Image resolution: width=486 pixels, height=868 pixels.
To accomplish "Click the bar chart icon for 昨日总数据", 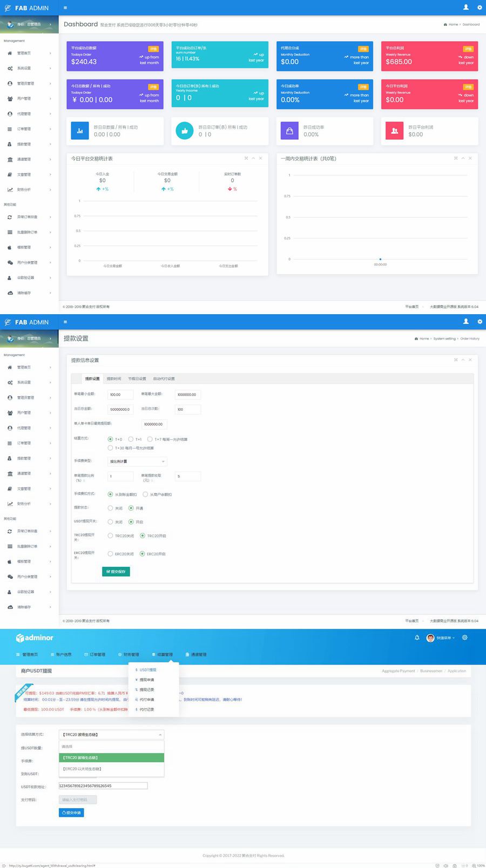I will point(80,131).
